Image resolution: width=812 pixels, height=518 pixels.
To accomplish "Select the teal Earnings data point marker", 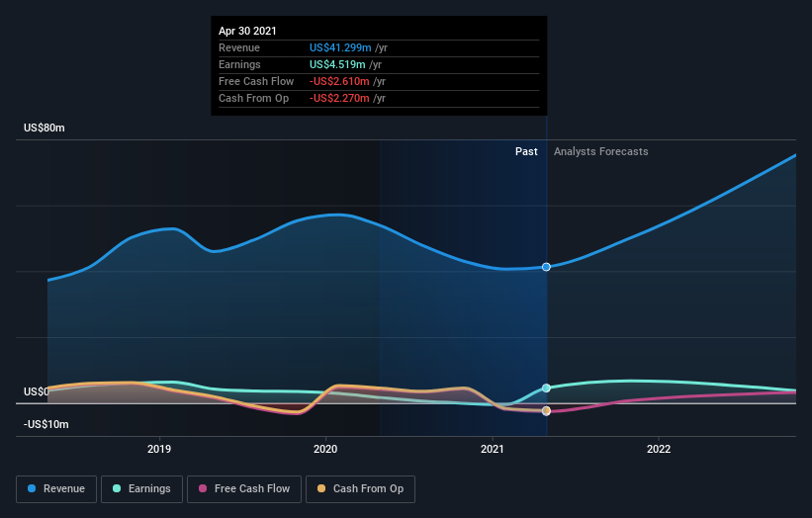I will [x=546, y=388].
